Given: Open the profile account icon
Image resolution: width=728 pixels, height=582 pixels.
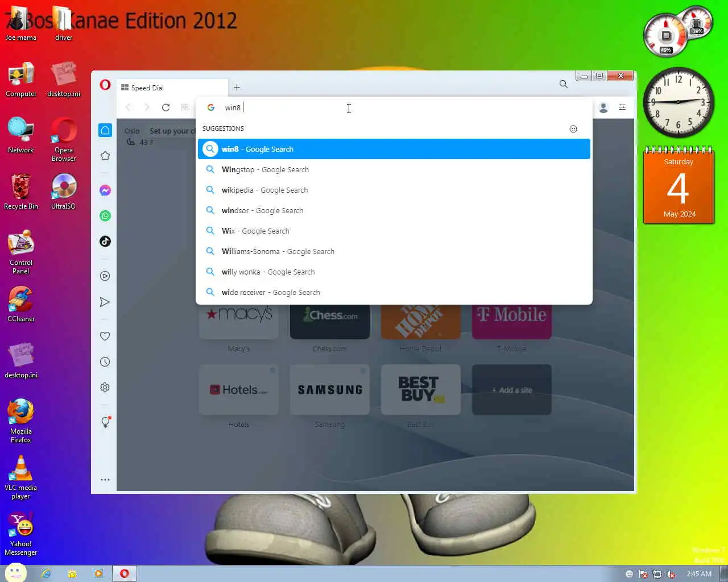Looking at the screenshot, I should [x=603, y=107].
